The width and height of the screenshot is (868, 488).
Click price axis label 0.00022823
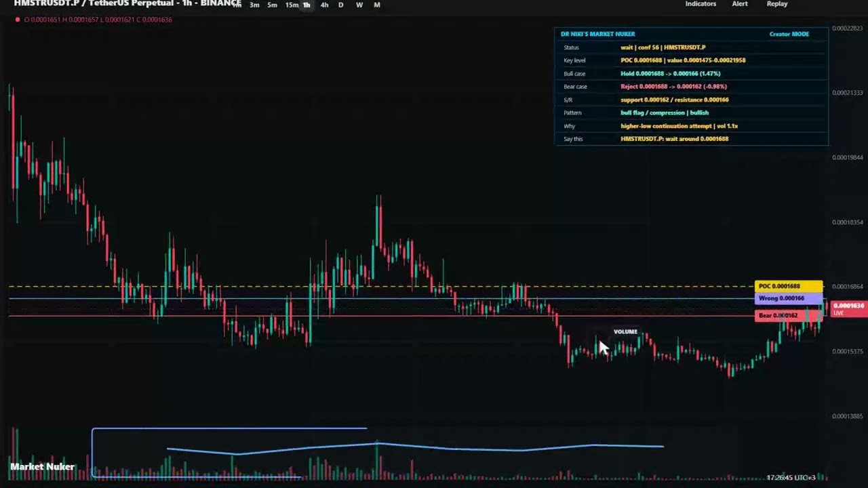click(848, 28)
